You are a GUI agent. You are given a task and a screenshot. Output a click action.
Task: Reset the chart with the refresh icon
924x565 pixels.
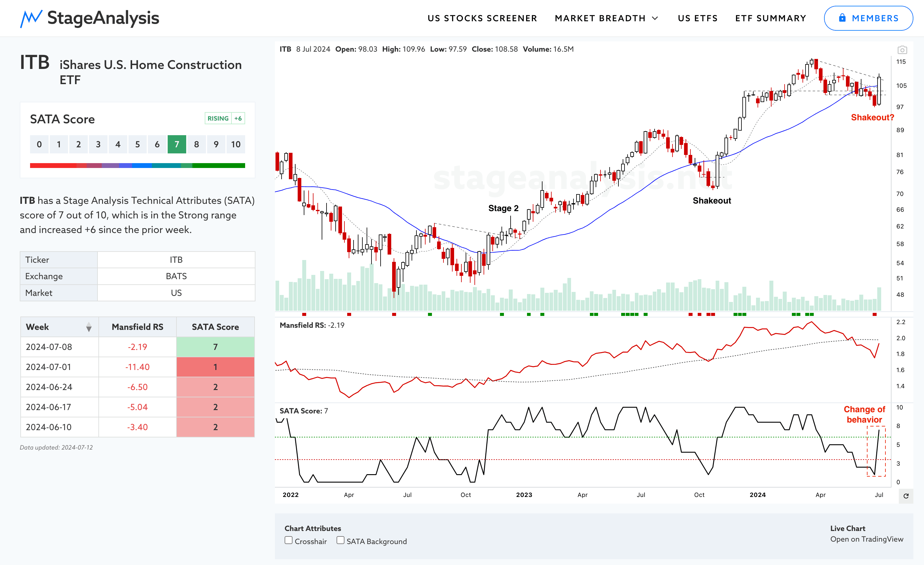[906, 496]
